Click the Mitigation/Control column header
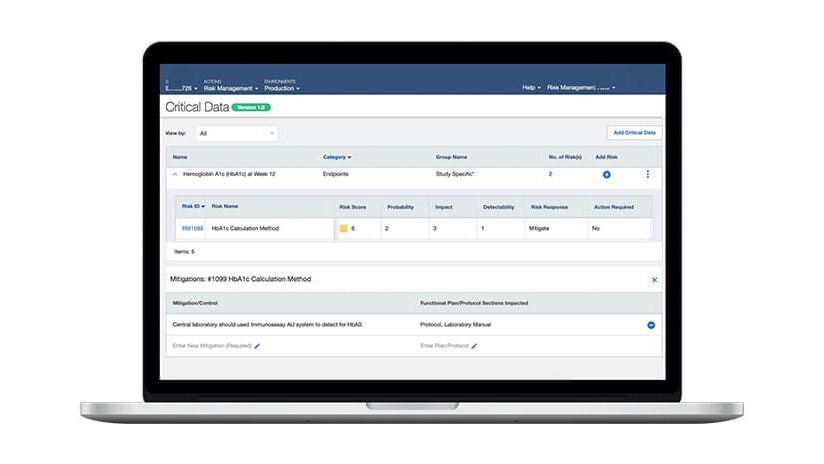824x464 pixels. coord(195,303)
